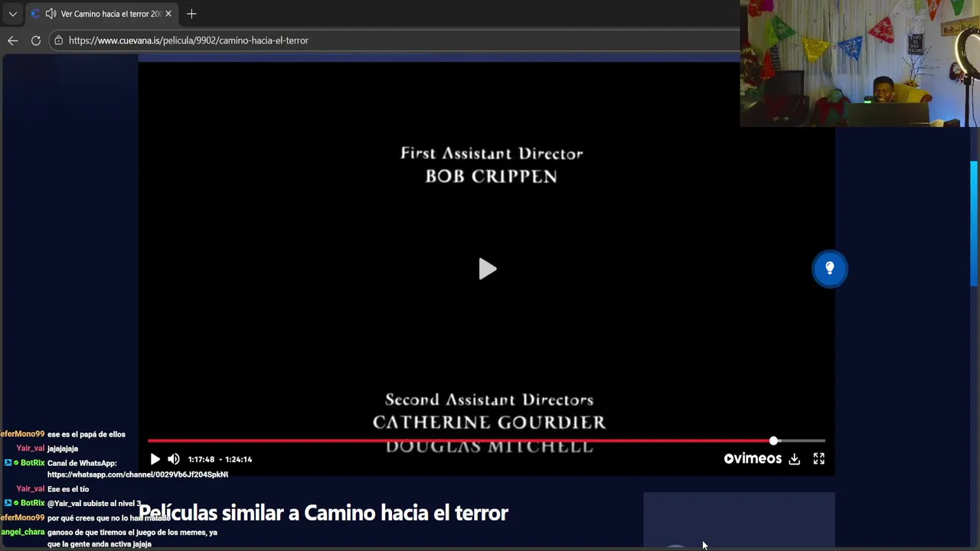Click the 'Películas similar a Camino hacia el terror' heading

coord(323,513)
